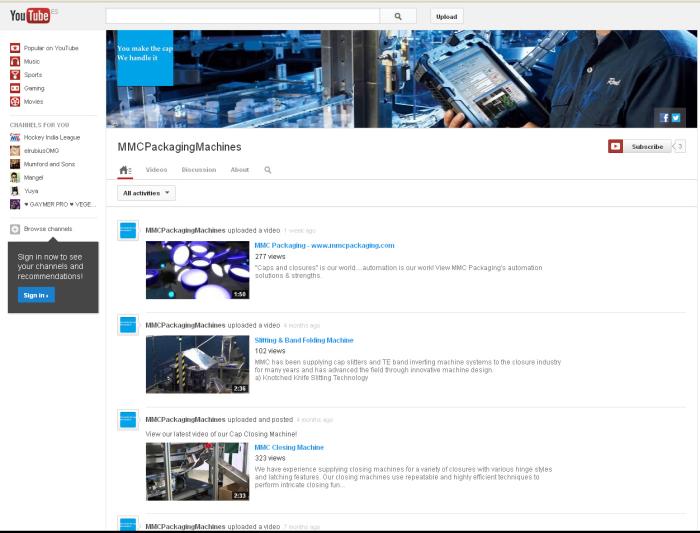
Task: Click the Movies film reel icon
Action: pyautogui.click(x=15, y=101)
